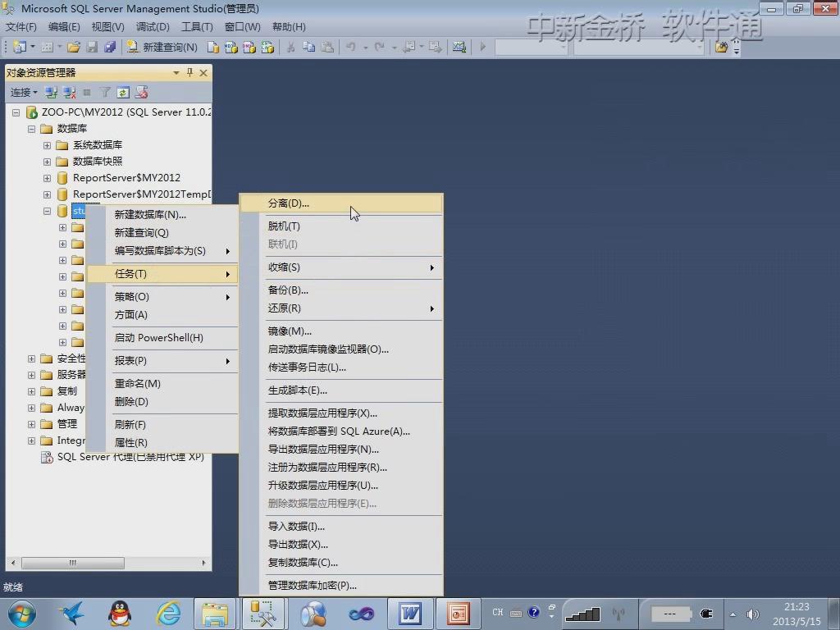This screenshot has width=840, height=630.
Task: Click the Find in Files toolbar icon
Action: [721, 47]
